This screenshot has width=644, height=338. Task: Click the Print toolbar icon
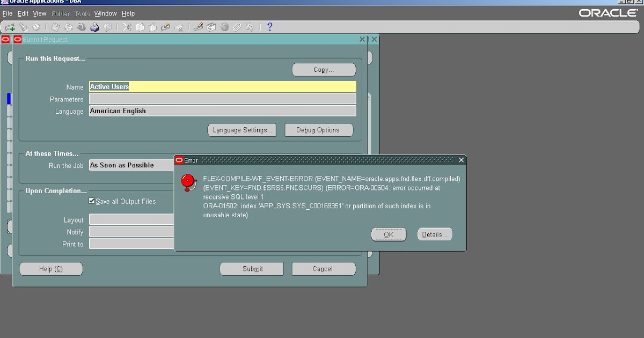point(94,27)
